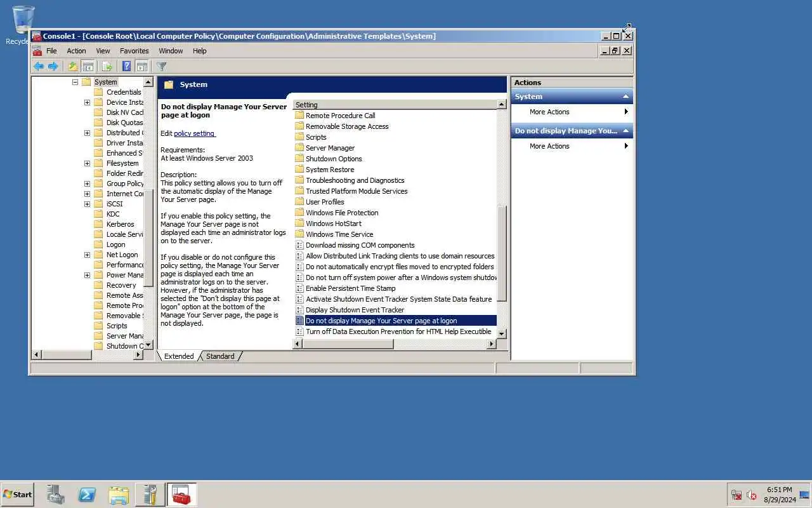
Task: Expand the Group Policy tree node
Action: click(87, 184)
